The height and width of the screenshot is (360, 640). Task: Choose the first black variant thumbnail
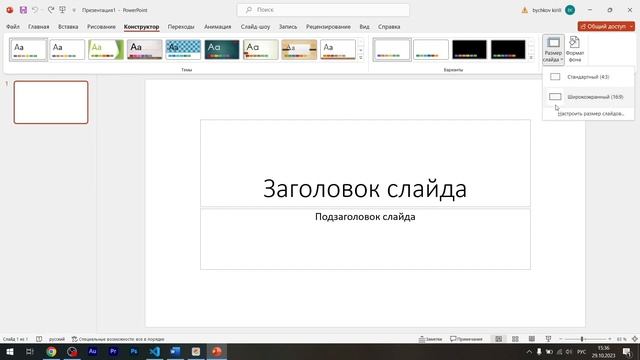point(469,49)
